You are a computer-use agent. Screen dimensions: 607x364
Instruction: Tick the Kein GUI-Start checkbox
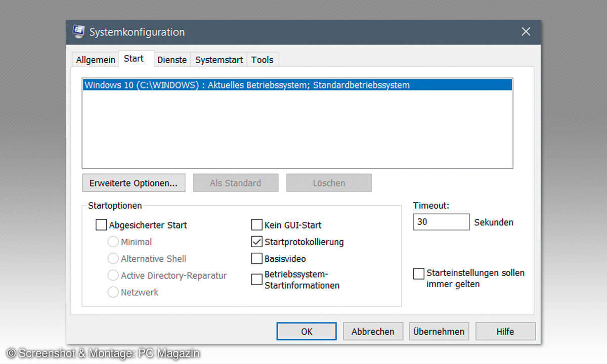pyautogui.click(x=257, y=225)
